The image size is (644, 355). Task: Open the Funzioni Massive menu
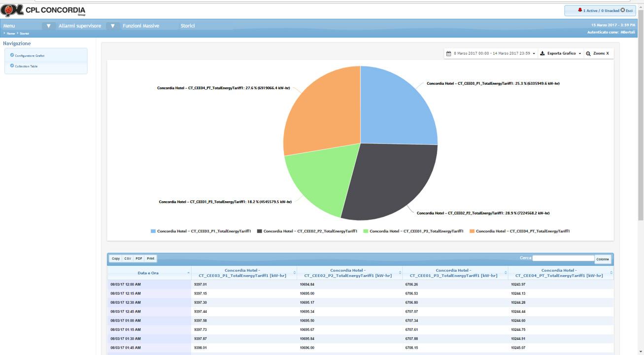(x=141, y=26)
